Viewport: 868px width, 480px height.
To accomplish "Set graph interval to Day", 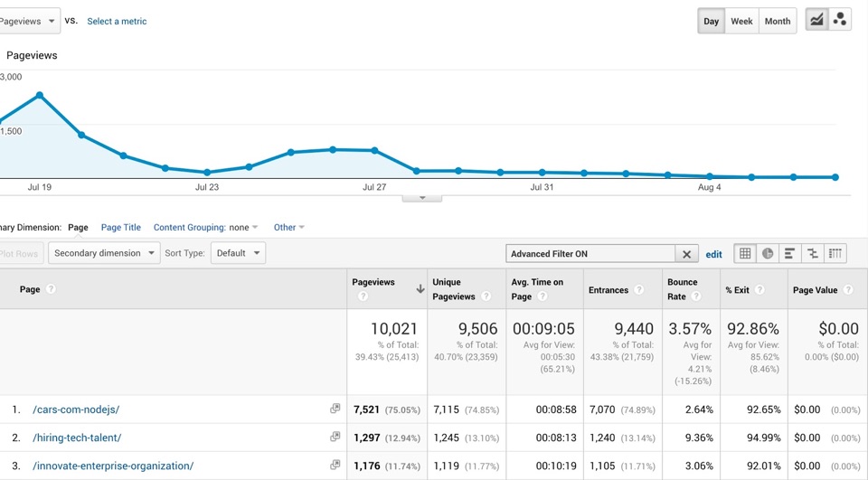I will click(x=711, y=21).
